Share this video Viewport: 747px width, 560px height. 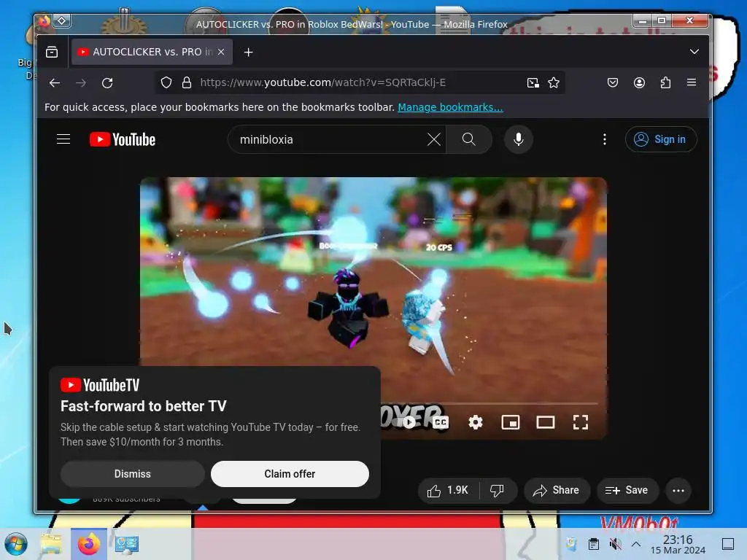pos(557,491)
